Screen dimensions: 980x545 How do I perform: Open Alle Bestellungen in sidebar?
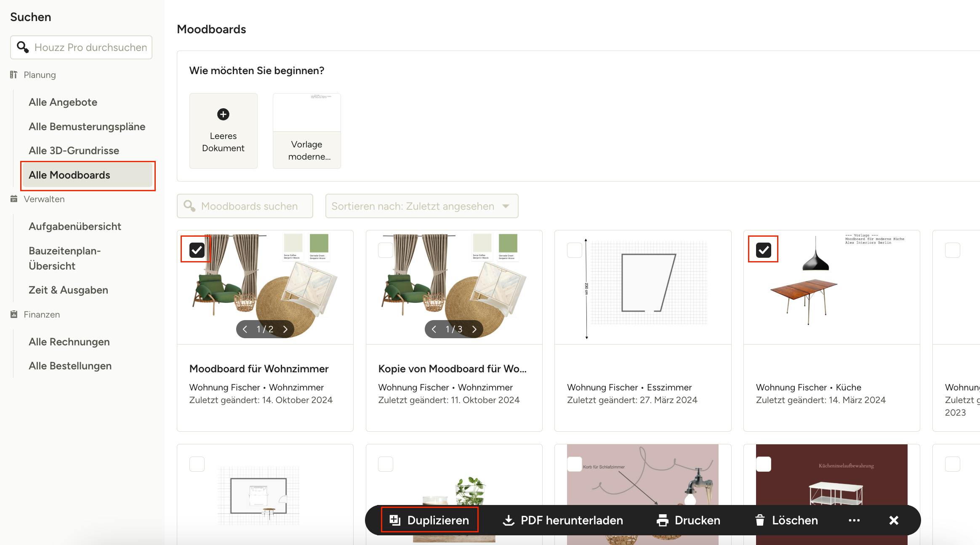tap(70, 366)
